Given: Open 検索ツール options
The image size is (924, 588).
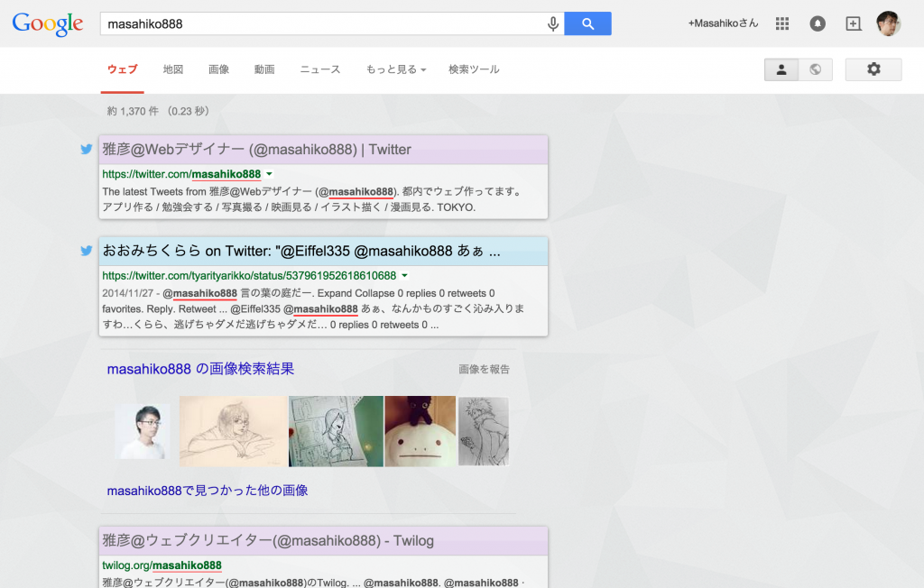Looking at the screenshot, I should point(474,69).
